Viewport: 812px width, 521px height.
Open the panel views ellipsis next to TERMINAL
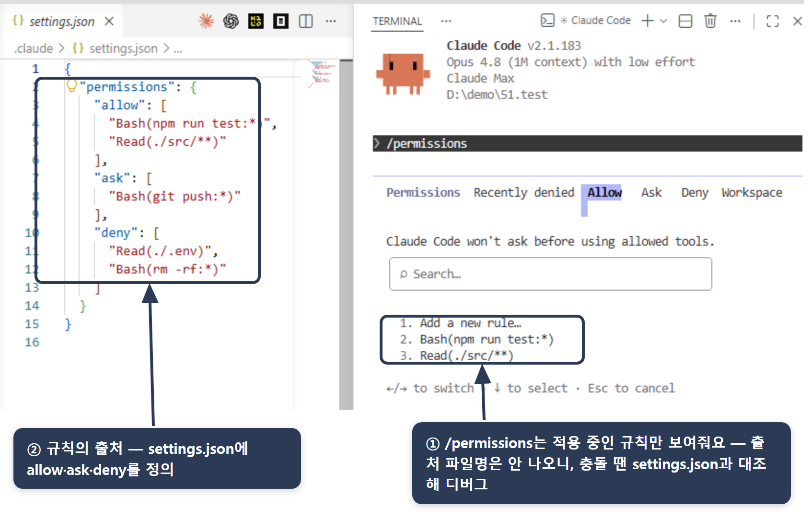(x=446, y=21)
